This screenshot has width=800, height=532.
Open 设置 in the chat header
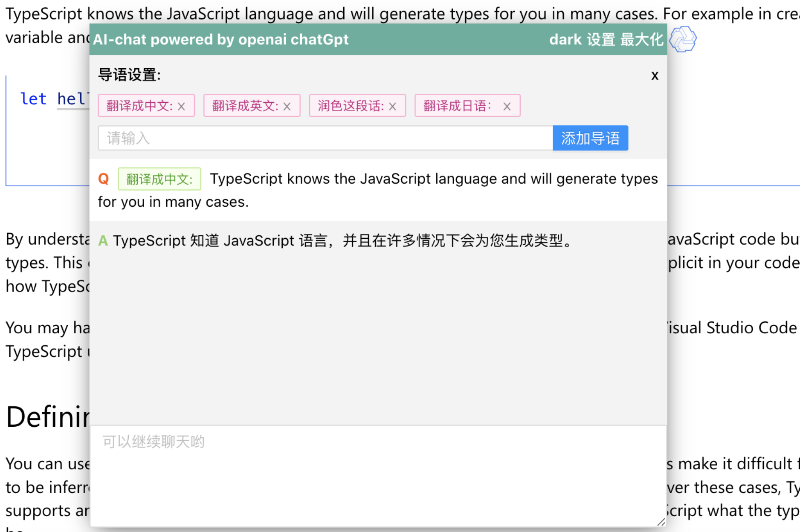click(601, 40)
